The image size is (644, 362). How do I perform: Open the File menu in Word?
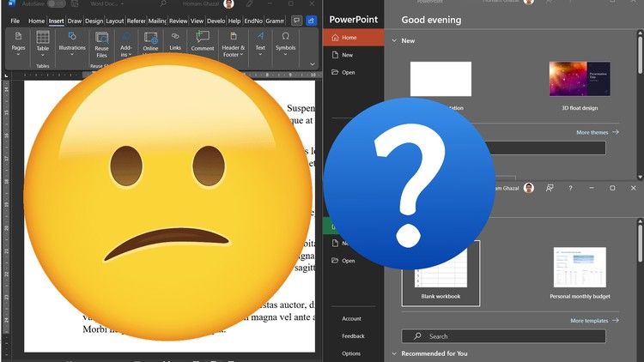[15, 21]
